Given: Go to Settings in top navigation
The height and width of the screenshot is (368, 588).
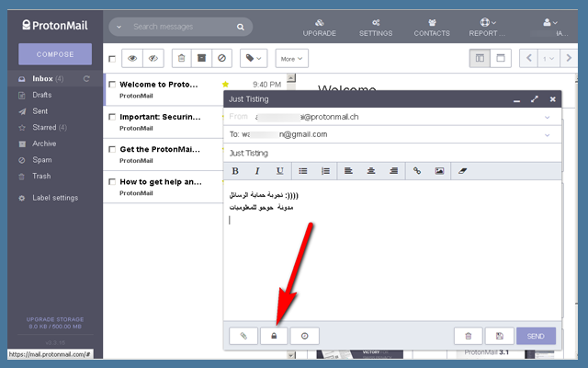Looking at the screenshot, I should coord(375,27).
